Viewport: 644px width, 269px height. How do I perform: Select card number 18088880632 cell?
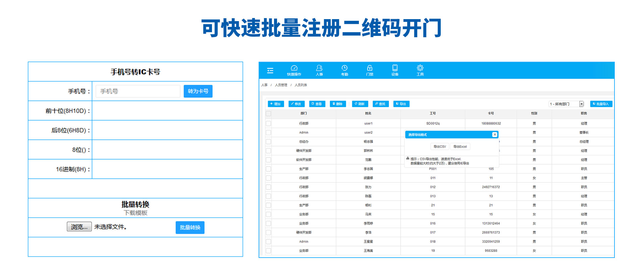(x=491, y=123)
